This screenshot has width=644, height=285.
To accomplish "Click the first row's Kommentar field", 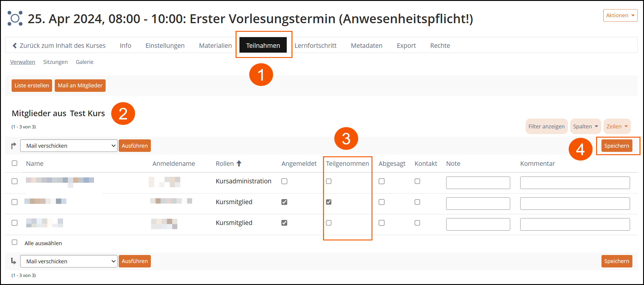I will click(x=575, y=183).
